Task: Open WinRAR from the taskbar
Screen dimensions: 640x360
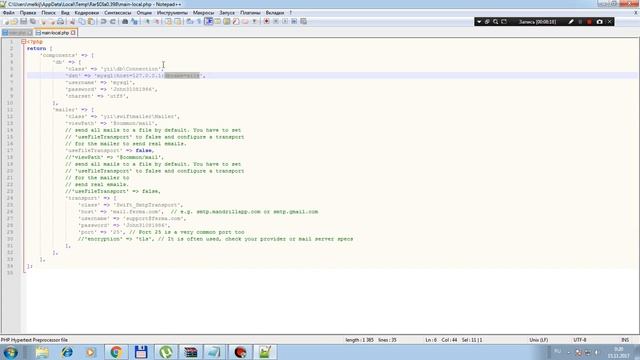Action: (190, 352)
